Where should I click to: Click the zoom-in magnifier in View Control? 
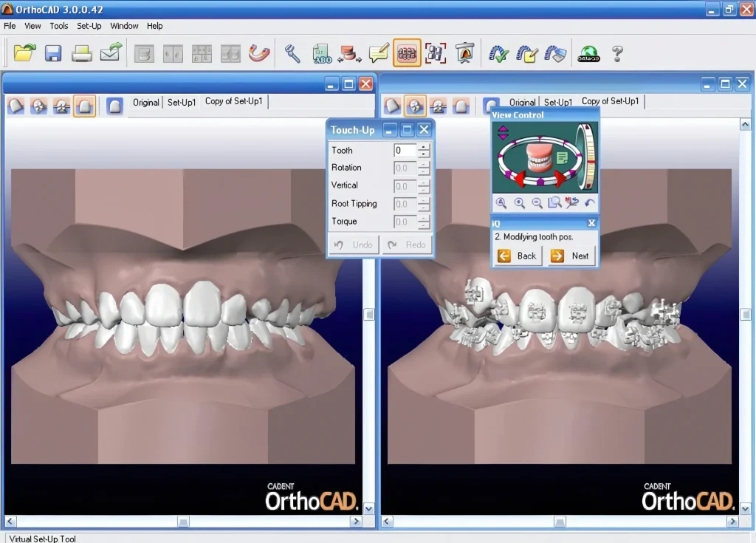[x=519, y=202]
